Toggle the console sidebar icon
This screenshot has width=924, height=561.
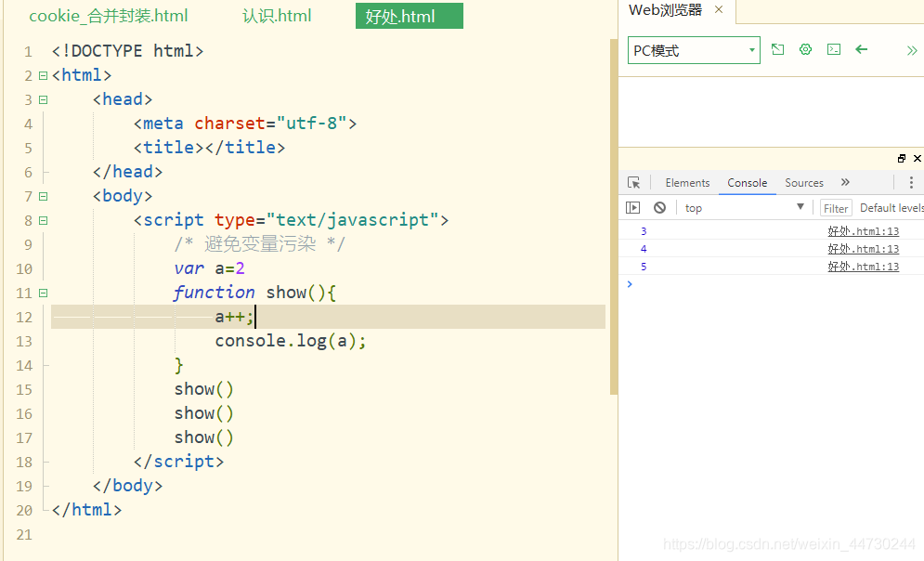click(x=633, y=207)
